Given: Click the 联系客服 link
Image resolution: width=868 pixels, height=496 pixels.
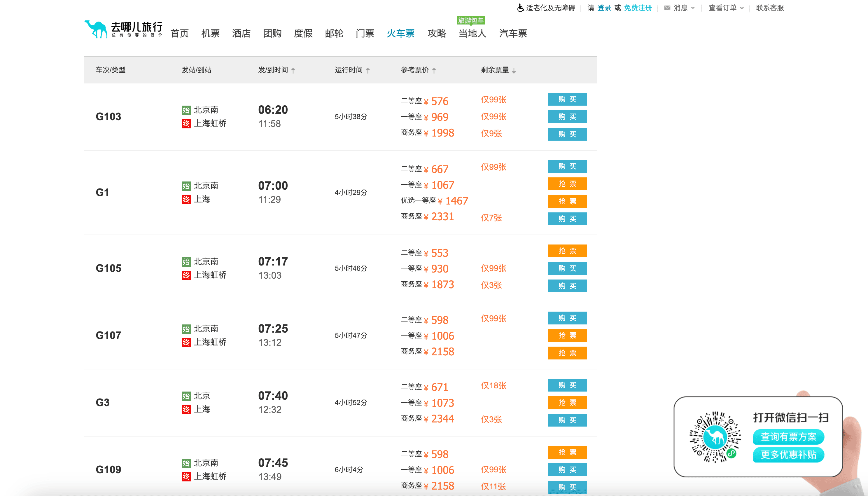Looking at the screenshot, I should pos(770,8).
